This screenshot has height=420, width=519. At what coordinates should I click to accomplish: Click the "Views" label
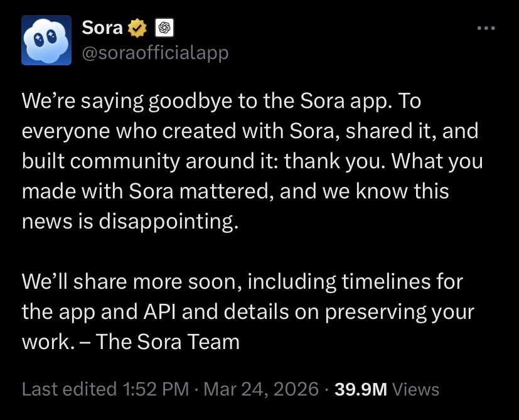[x=415, y=389]
